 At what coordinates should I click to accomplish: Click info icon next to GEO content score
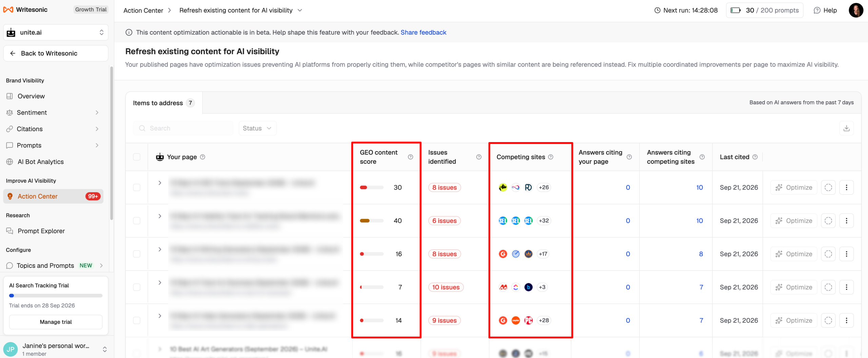(x=410, y=157)
